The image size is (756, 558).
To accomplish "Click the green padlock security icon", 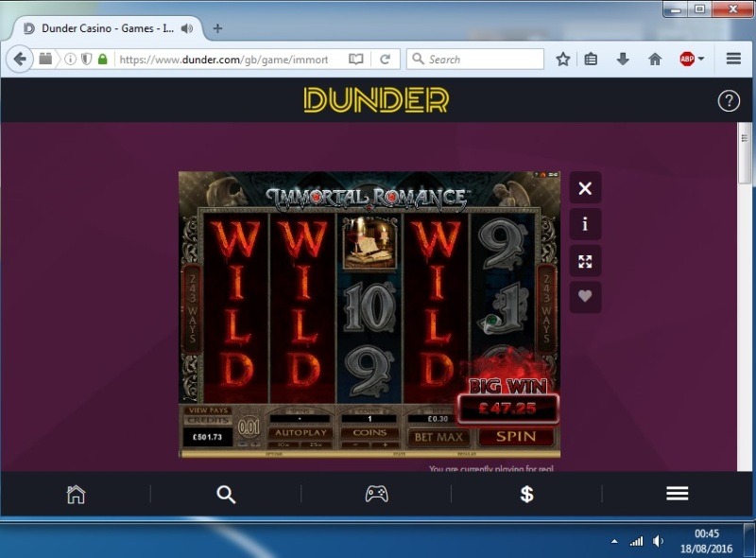I will click(102, 60).
